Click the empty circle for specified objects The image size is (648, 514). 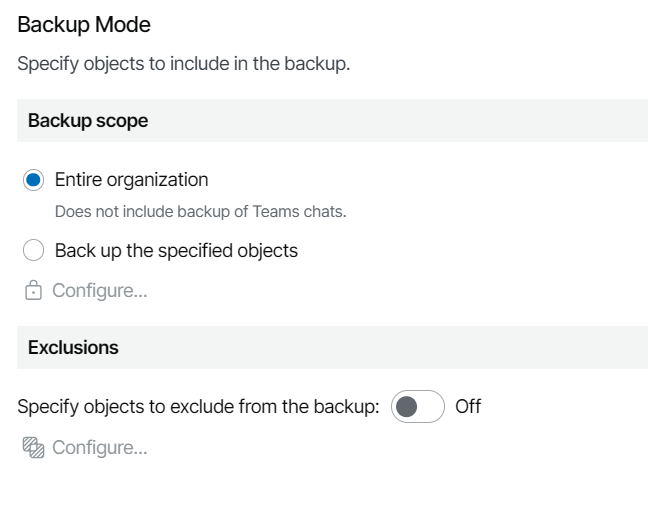point(33,250)
